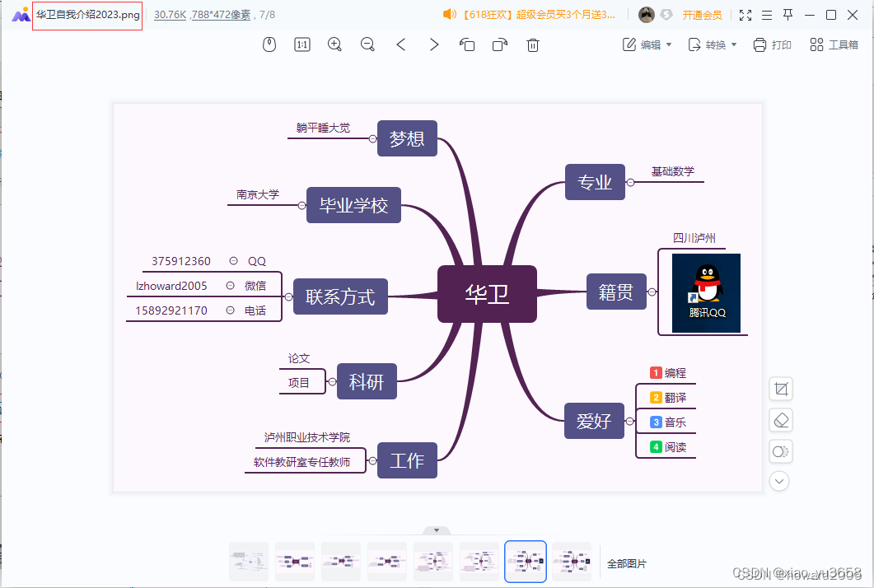Select the blur/mosaic tool in side panel
The height and width of the screenshot is (588, 874).
tap(780, 450)
